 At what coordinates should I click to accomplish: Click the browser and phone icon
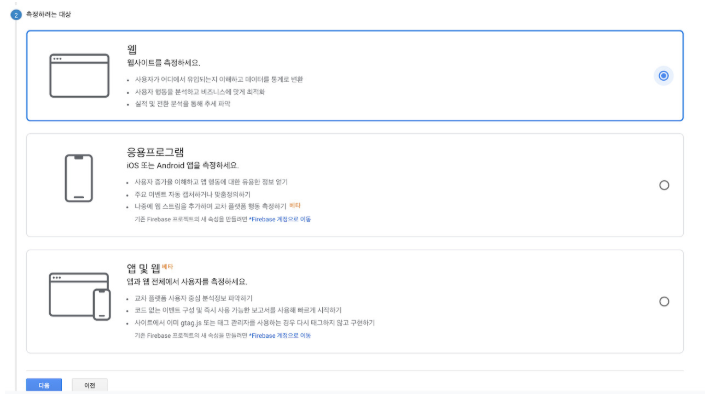pos(80,297)
